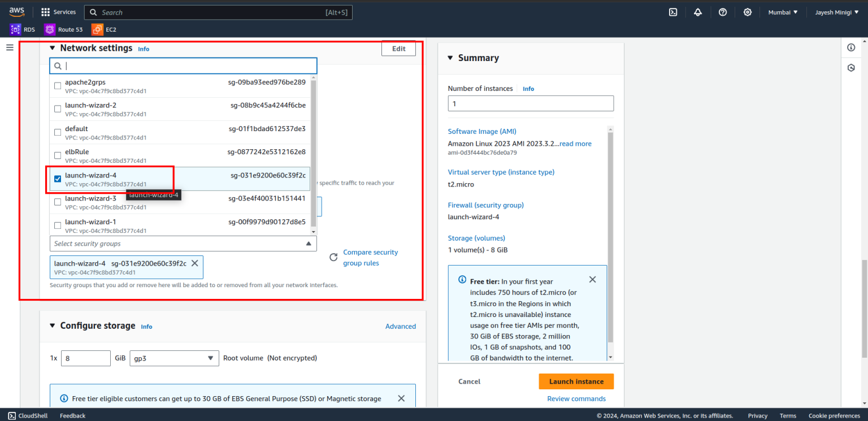The image size is (868, 421).
Task: Select the elbRule security group checkbox
Action: pos(57,155)
